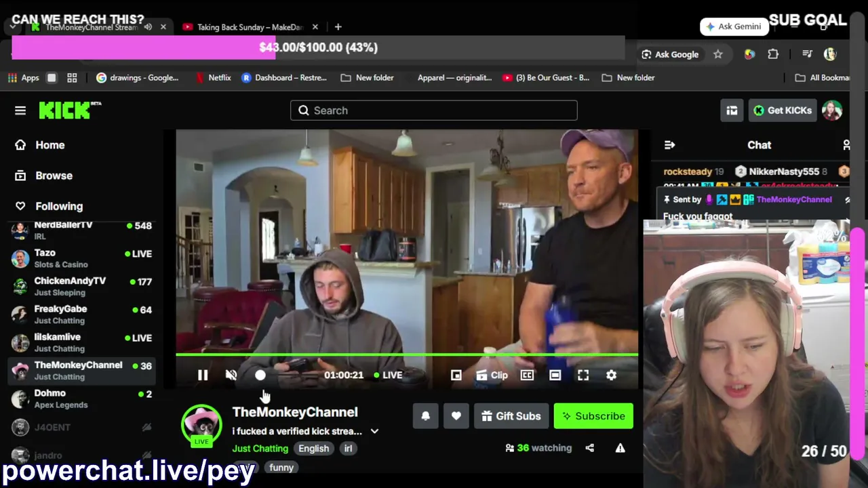The width and height of the screenshot is (868, 488).
Task: Collapse the chat panel arrow icon
Action: pos(669,145)
